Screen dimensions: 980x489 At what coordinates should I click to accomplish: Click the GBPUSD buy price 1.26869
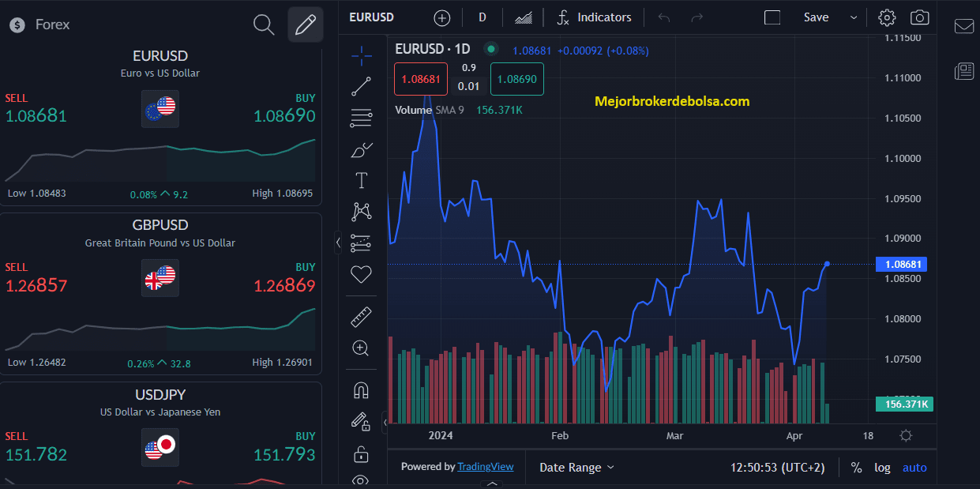pos(284,286)
